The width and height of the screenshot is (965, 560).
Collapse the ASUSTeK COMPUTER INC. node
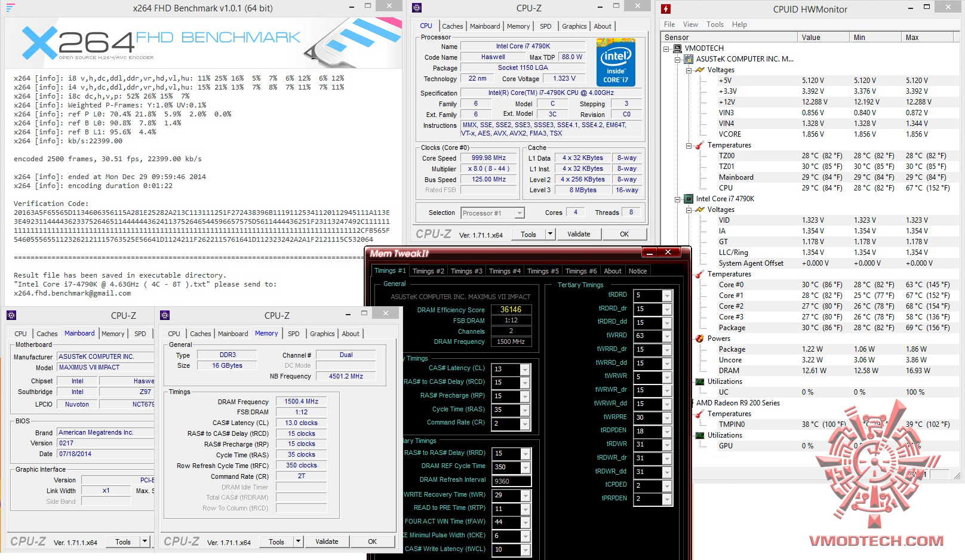pyautogui.click(x=678, y=60)
